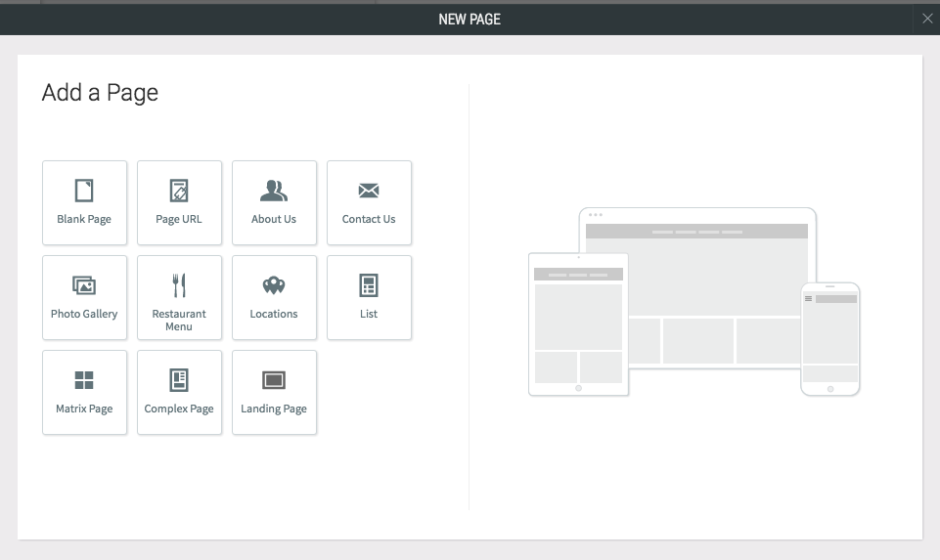Select the Complex Page tile
The height and width of the screenshot is (560, 940).
(179, 392)
